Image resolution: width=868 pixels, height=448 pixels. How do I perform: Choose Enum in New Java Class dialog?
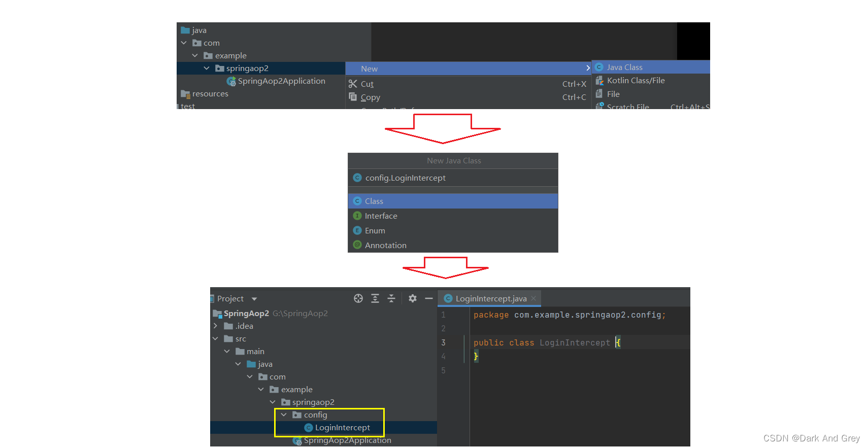point(453,230)
